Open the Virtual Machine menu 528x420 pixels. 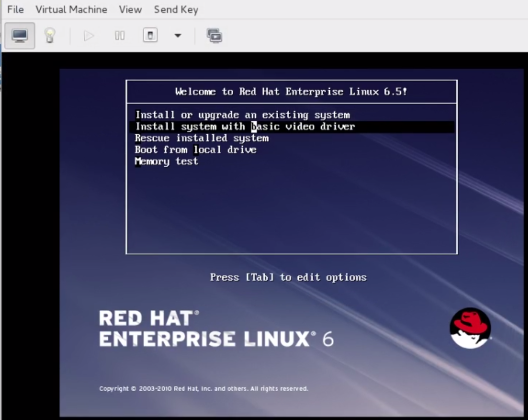point(71,9)
